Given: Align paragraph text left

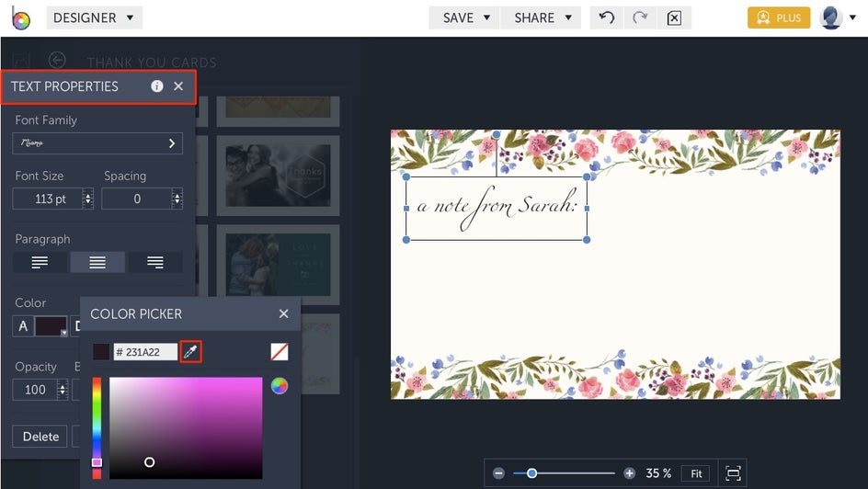Looking at the screenshot, I should [40, 262].
